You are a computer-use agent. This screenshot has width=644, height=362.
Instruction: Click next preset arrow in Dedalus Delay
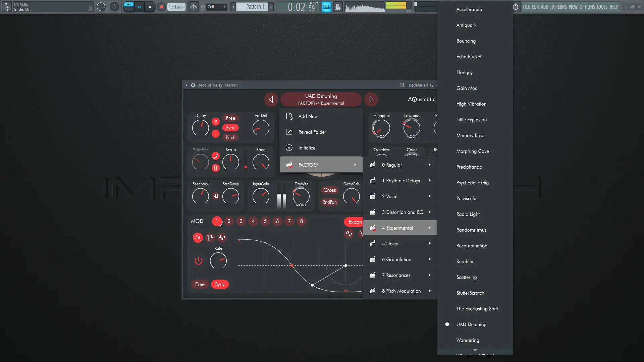tap(371, 100)
